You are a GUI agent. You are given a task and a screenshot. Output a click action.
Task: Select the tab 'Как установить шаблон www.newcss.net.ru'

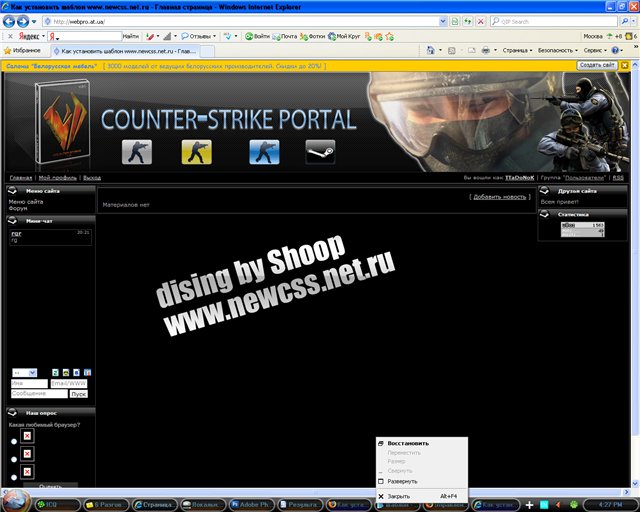[125, 51]
